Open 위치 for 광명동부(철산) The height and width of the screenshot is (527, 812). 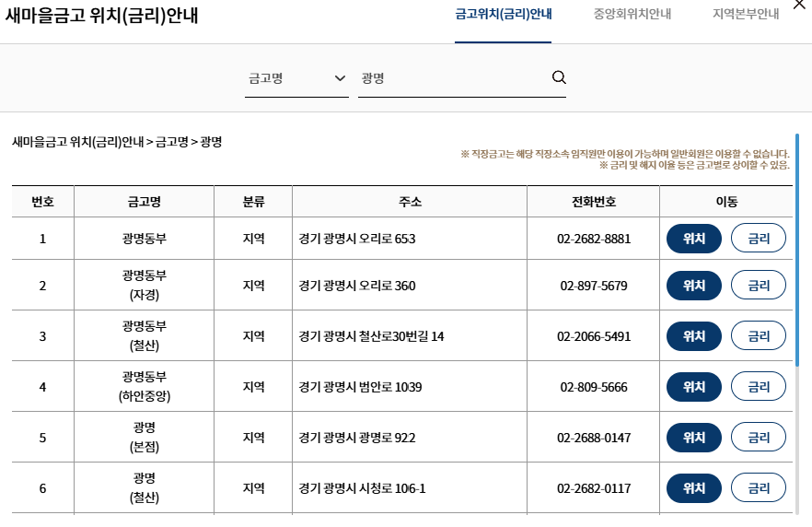[x=694, y=336]
